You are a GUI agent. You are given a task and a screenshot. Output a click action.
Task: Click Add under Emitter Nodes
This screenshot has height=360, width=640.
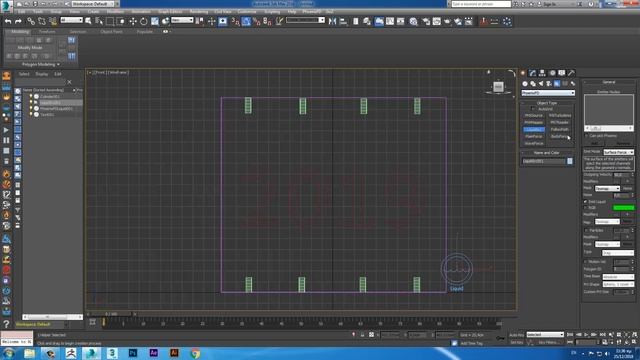pos(596,143)
